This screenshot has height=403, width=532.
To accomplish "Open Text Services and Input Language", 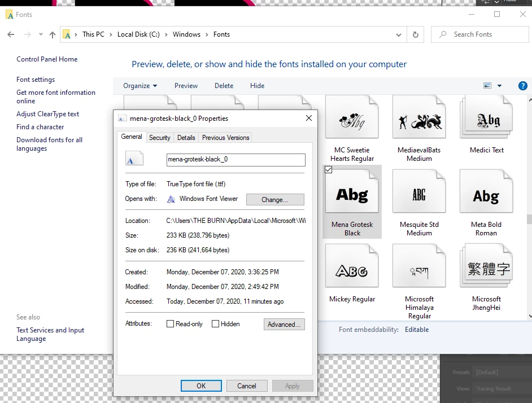I will point(50,335).
